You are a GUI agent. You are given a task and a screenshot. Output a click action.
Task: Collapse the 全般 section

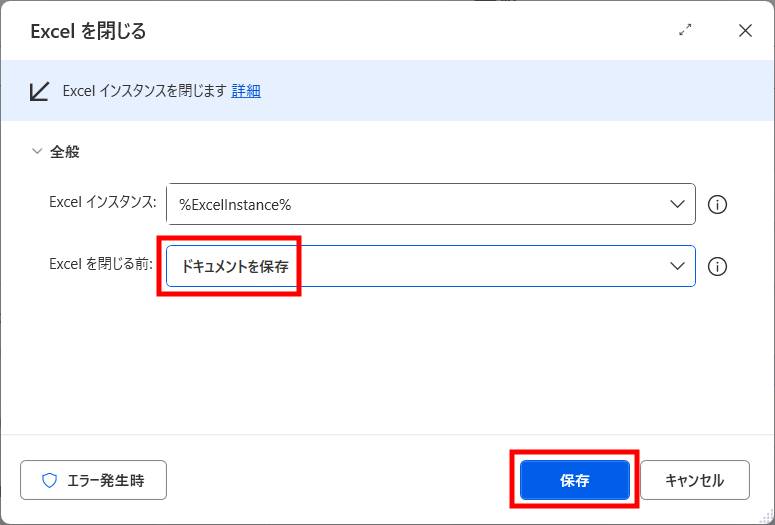click(37, 151)
